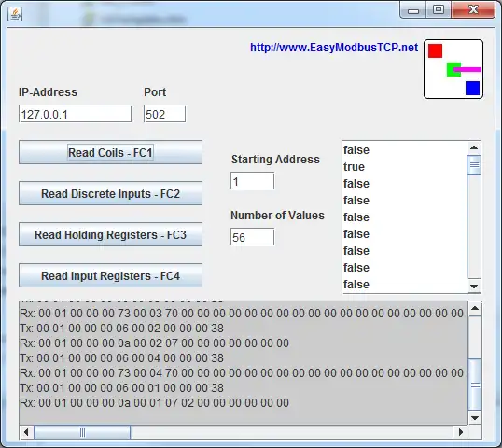Click the values list scrollbar thumb
502x448 pixels.
(x=474, y=165)
